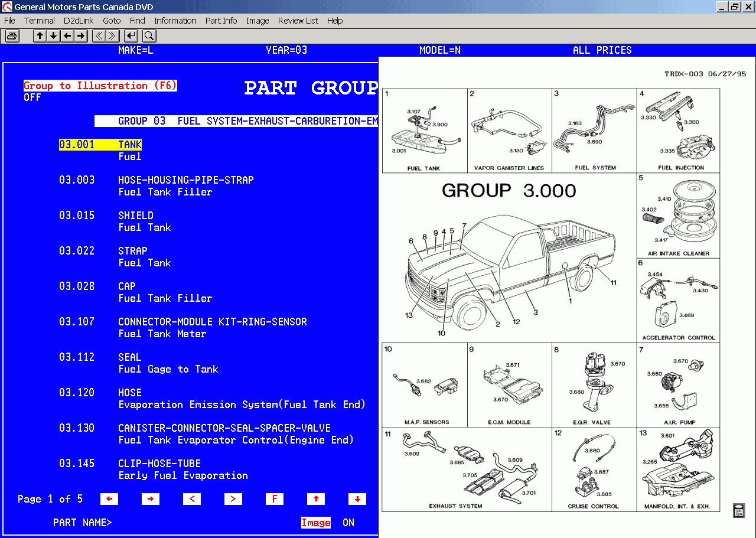Click the left arrow toolbar button
This screenshot has height=538, width=756.
(x=67, y=36)
